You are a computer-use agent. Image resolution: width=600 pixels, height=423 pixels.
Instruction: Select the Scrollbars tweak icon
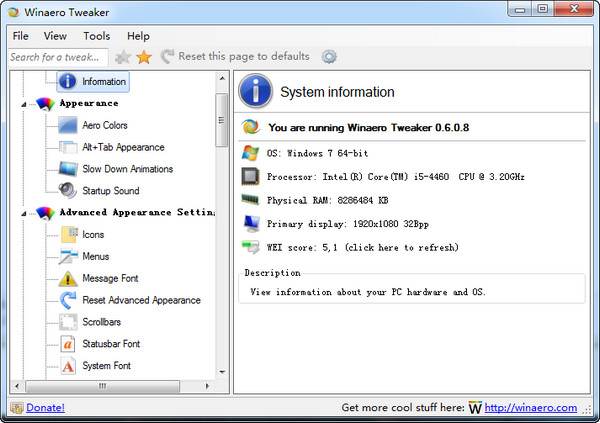[x=67, y=322]
